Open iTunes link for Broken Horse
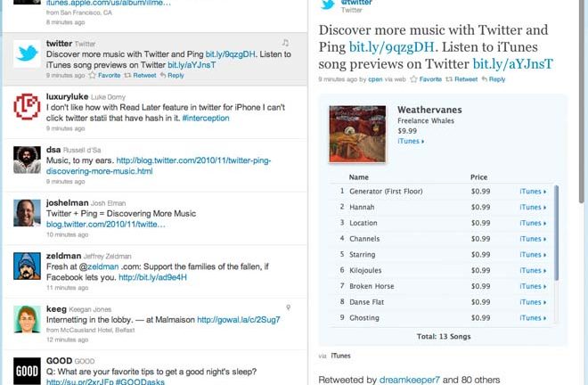The width and height of the screenshot is (588, 385). pos(533,286)
